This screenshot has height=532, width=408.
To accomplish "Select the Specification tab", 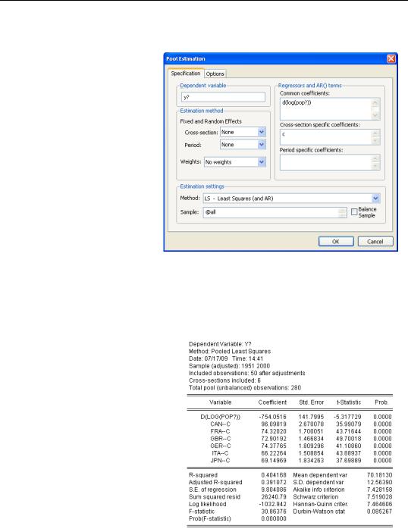I will coord(186,74).
